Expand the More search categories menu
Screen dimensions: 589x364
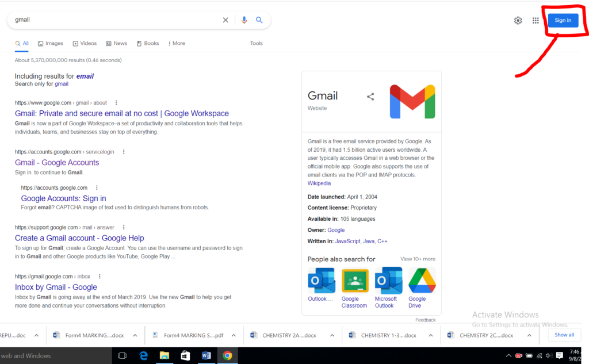tap(177, 44)
